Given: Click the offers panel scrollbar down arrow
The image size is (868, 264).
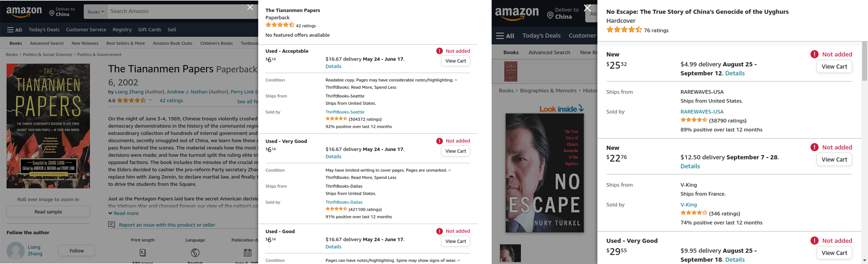Looking at the screenshot, I should 865,260.
